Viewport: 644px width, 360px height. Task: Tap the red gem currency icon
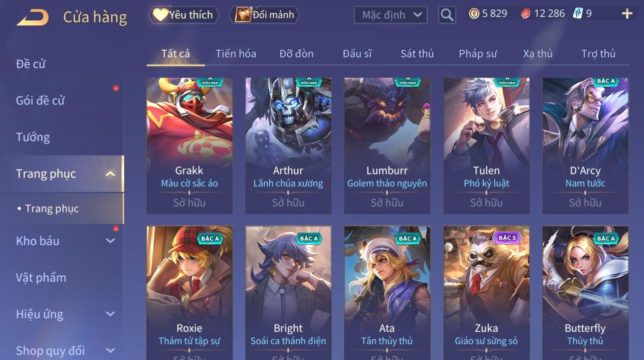pos(525,14)
